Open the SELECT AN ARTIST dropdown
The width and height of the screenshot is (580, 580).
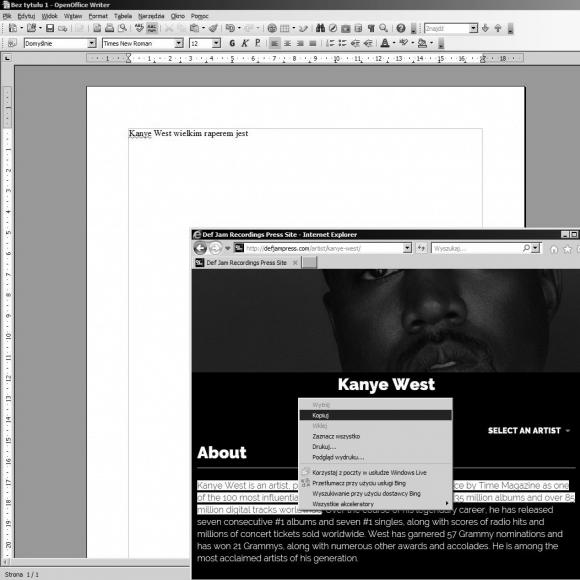click(529, 431)
